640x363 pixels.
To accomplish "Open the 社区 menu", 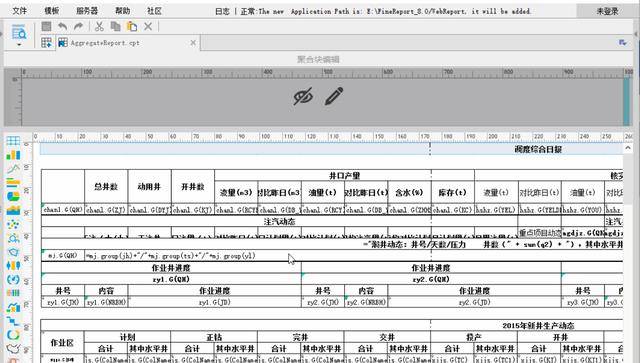I will [x=154, y=11].
